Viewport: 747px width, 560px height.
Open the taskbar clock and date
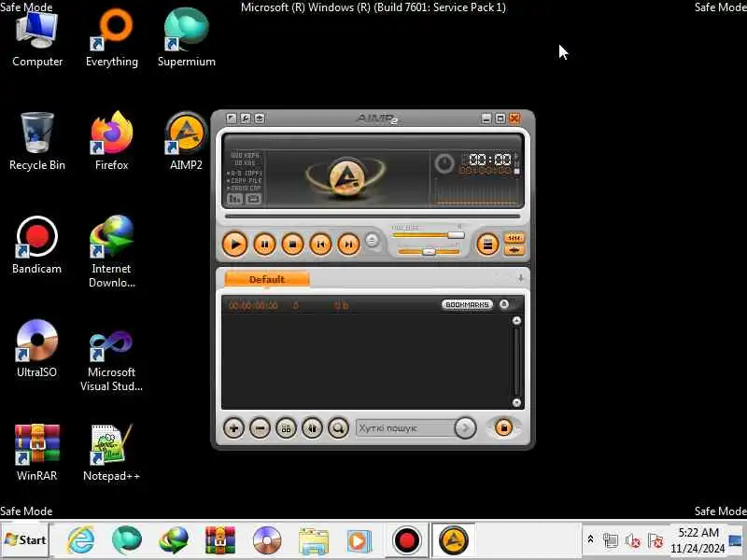[x=698, y=540]
